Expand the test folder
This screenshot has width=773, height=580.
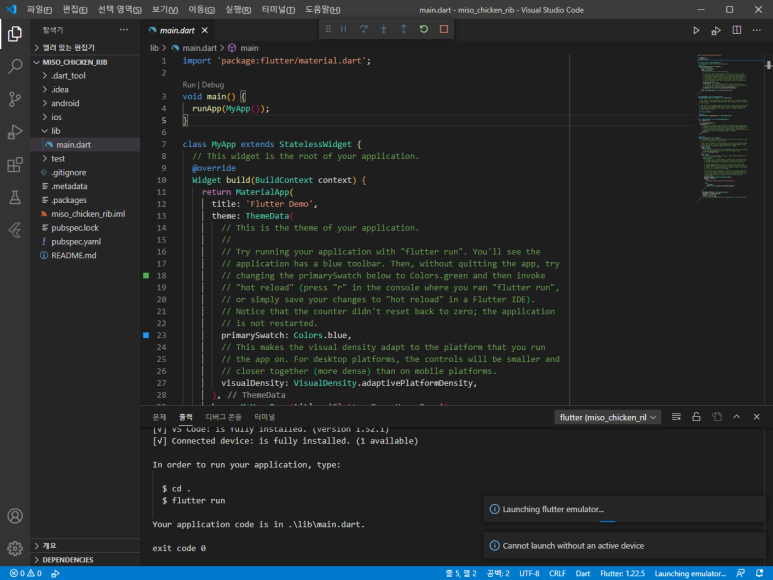(85, 159)
